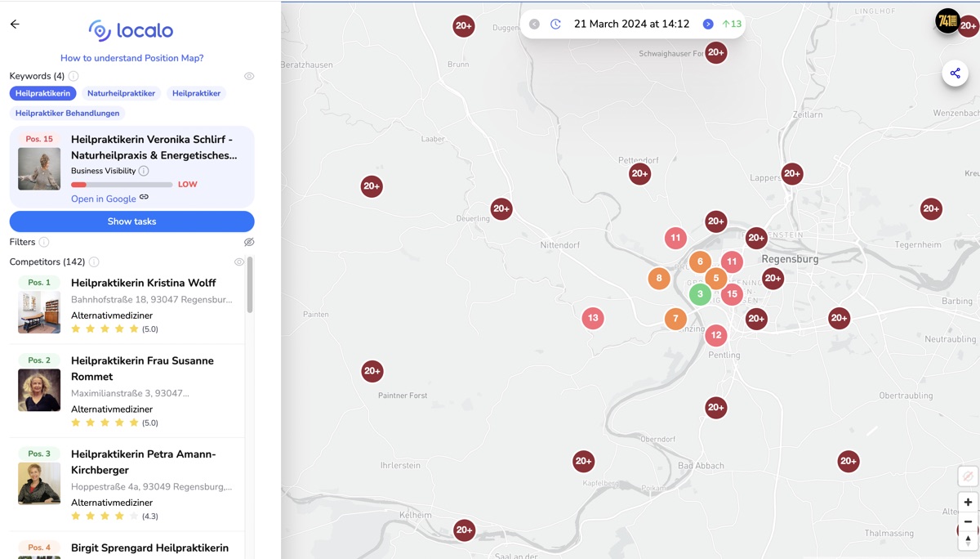Screen dimensions: 980x559
Task: Open info tooltip beside Keywords (4)
Action: (x=73, y=76)
